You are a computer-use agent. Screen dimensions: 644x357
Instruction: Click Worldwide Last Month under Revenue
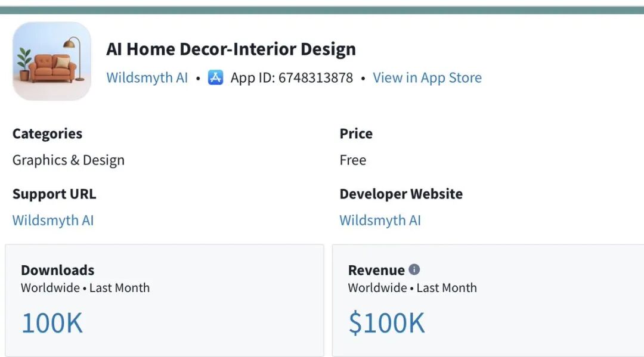(413, 288)
